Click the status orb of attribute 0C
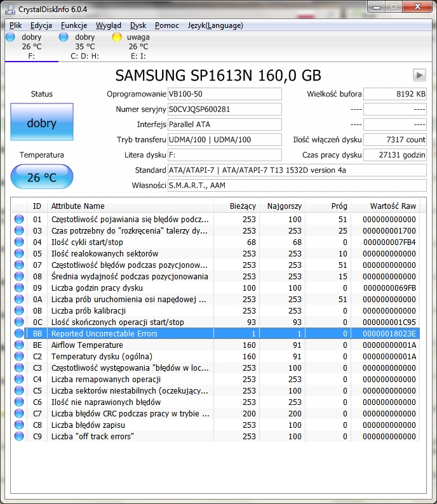Screen dimensions: 437x504 19,322
